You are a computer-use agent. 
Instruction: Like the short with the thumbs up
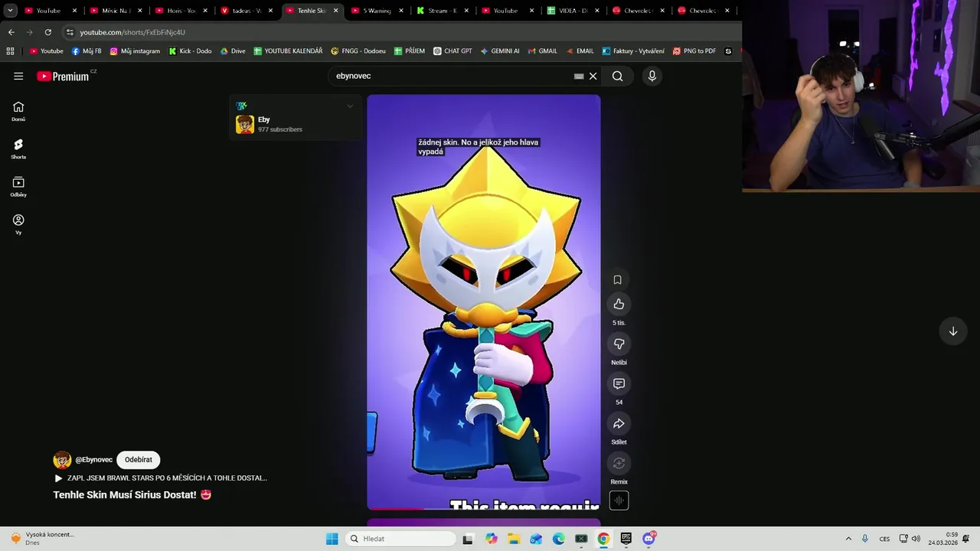(619, 304)
